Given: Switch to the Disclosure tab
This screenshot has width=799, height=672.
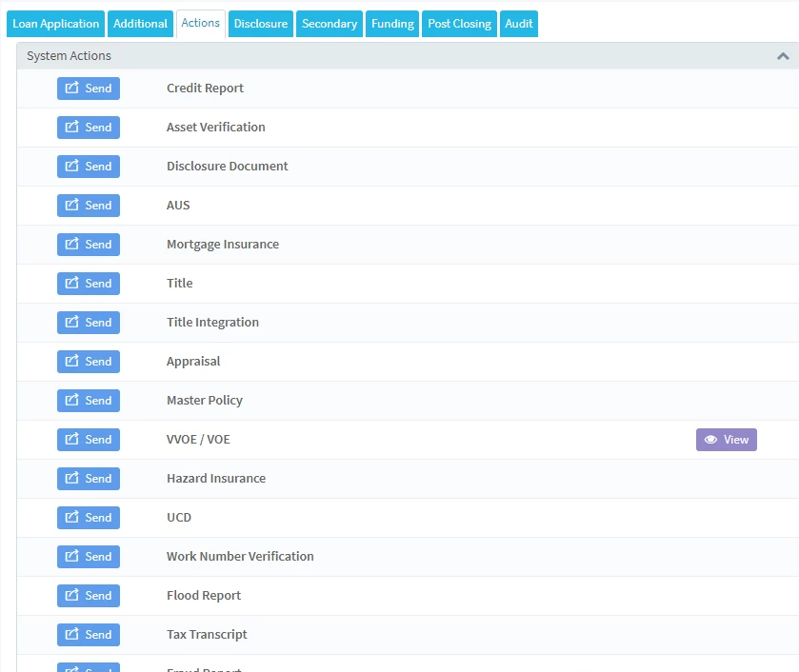Looking at the screenshot, I should click(260, 23).
